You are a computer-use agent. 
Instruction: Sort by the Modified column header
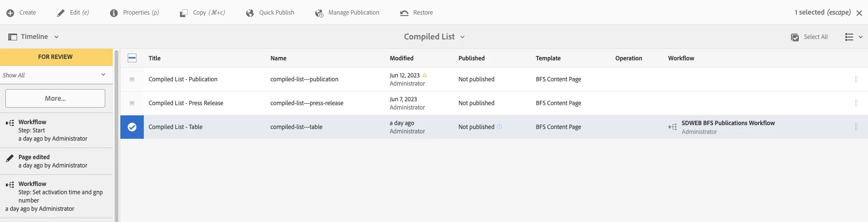click(x=402, y=58)
